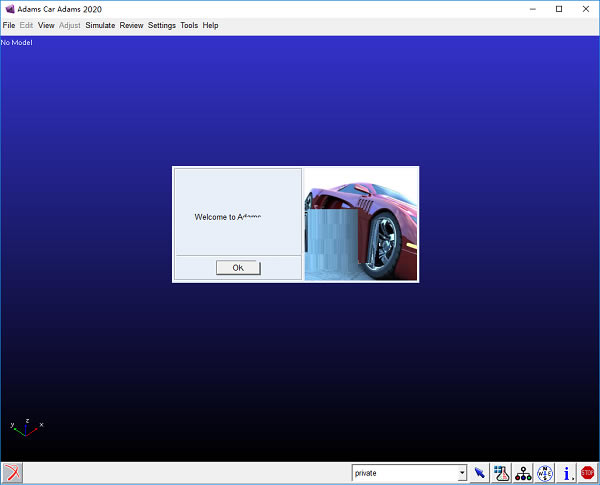
Task: Click inside the private combo box field
Action: pos(402,473)
